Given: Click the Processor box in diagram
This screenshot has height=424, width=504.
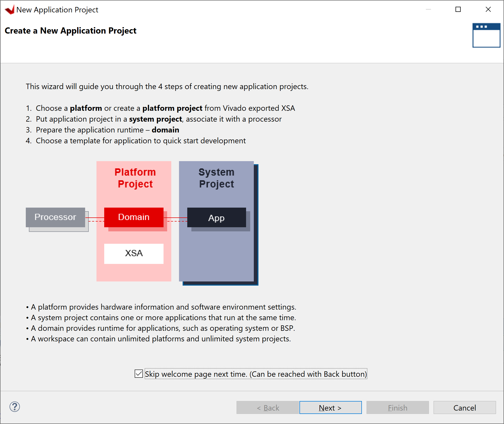Looking at the screenshot, I should [x=55, y=217].
